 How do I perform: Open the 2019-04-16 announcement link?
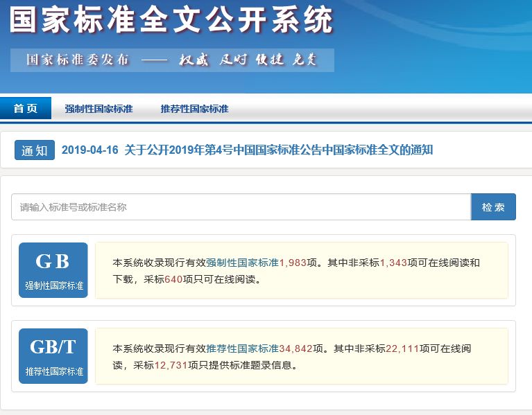[247, 150]
